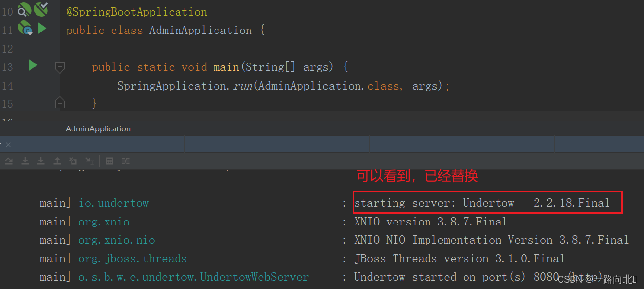Click line number 12 in the gutter
Viewport: 644px width, 289px height.
pos(7,49)
